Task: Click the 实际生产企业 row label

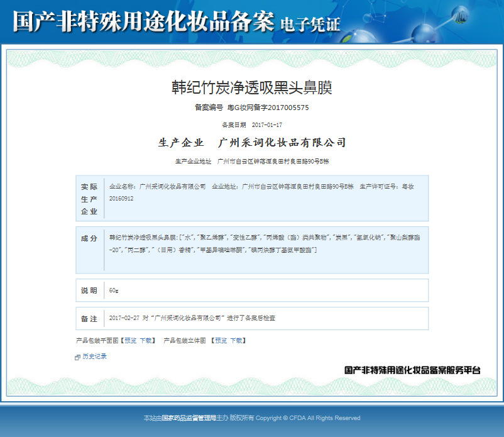Action: pos(89,199)
